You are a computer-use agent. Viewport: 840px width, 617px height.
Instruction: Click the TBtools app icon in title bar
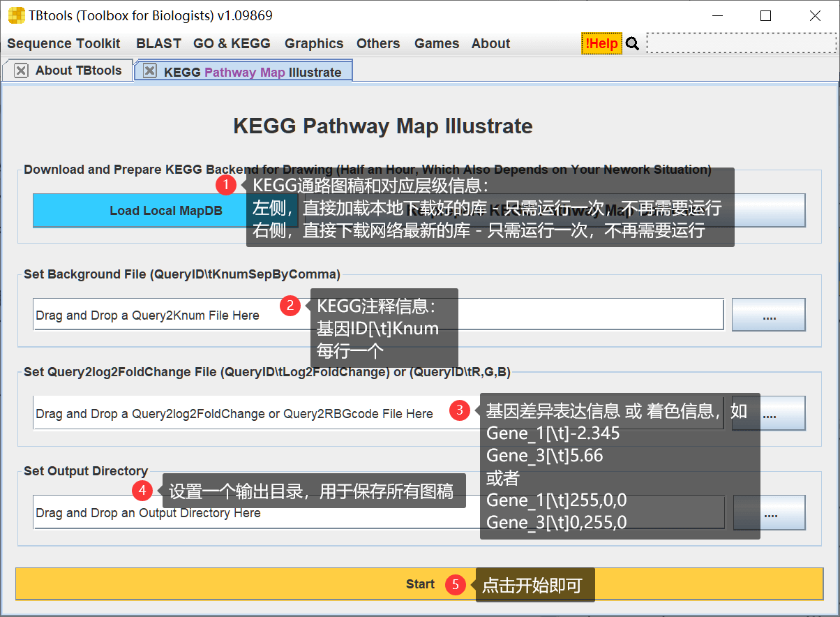click(15, 15)
